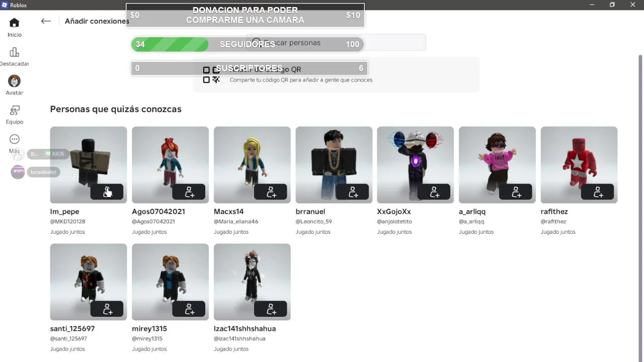Click the Añadir conexiones page title

coord(97,21)
